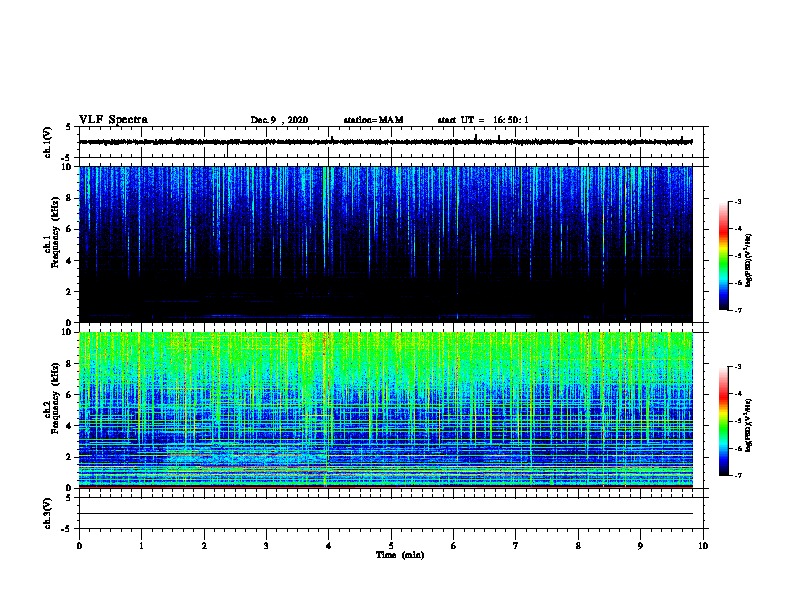Click the ch.3 flat voltage trace line
Viewport: 792px width, 612px height.
[386, 514]
